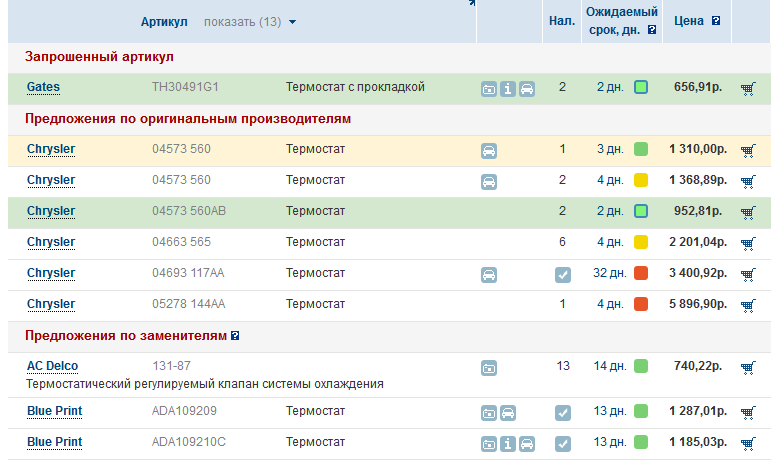Click red delivery indicator for Chrysler 04693 117AA
Screen dimensions: 783x460
641,273
